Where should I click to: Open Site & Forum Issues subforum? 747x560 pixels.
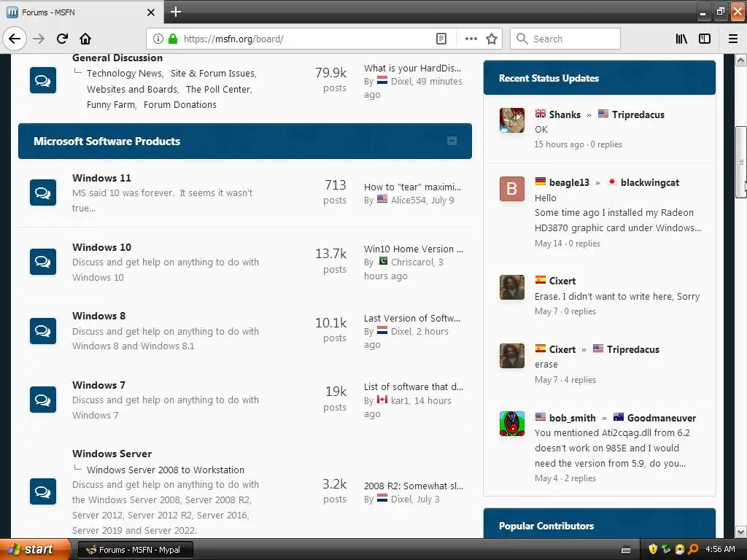pyautogui.click(x=212, y=74)
